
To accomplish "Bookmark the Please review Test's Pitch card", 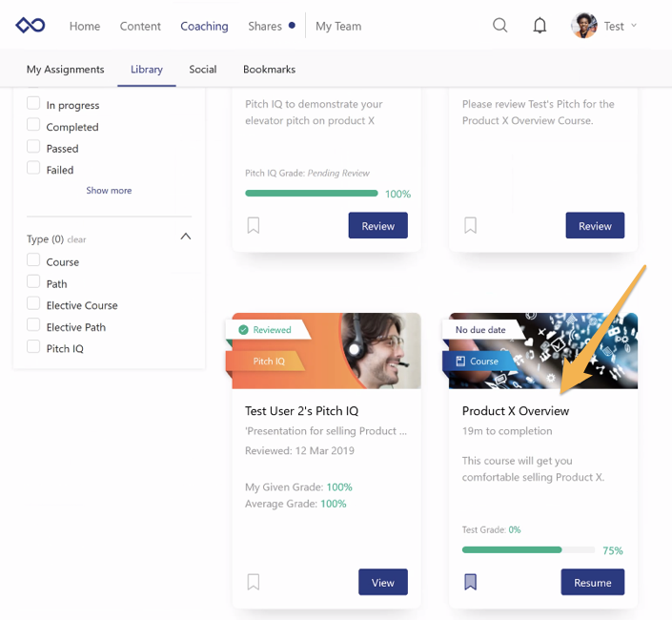I will (470, 225).
